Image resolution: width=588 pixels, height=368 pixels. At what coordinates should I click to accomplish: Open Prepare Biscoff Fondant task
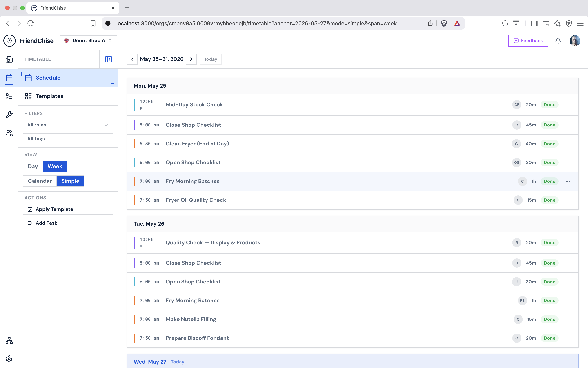[x=353, y=338]
